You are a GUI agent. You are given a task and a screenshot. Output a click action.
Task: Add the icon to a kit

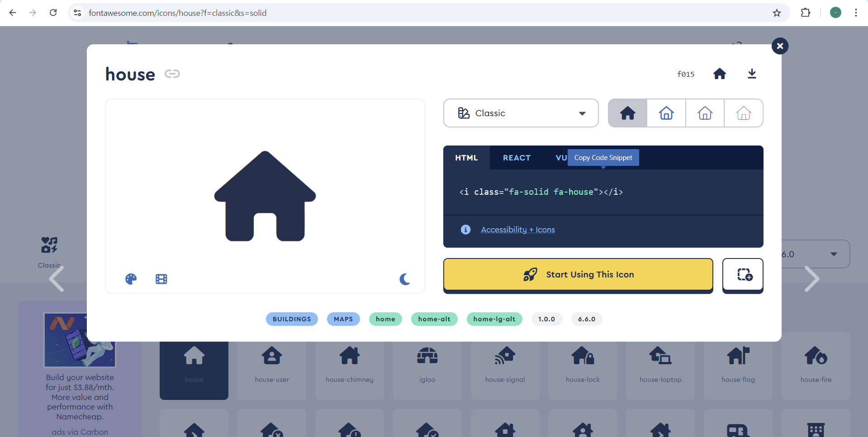coord(743,275)
